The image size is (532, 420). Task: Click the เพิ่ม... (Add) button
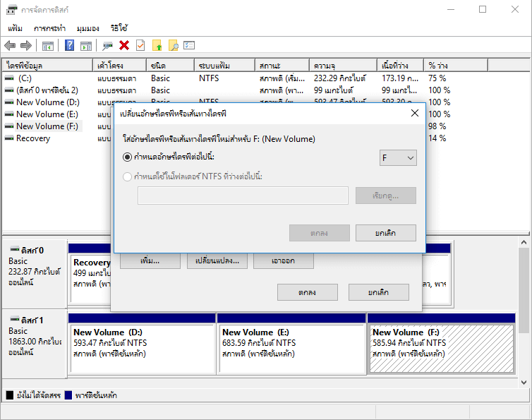(150, 260)
